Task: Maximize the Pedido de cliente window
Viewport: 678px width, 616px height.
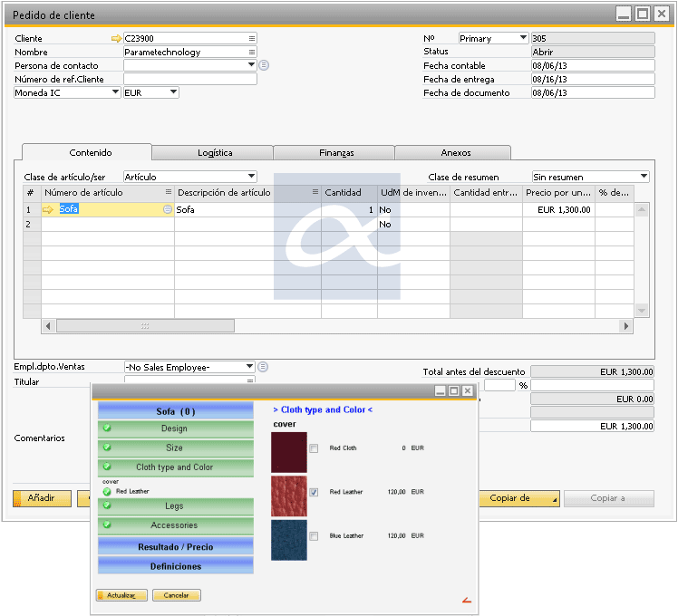Action: click(x=643, y=14)
